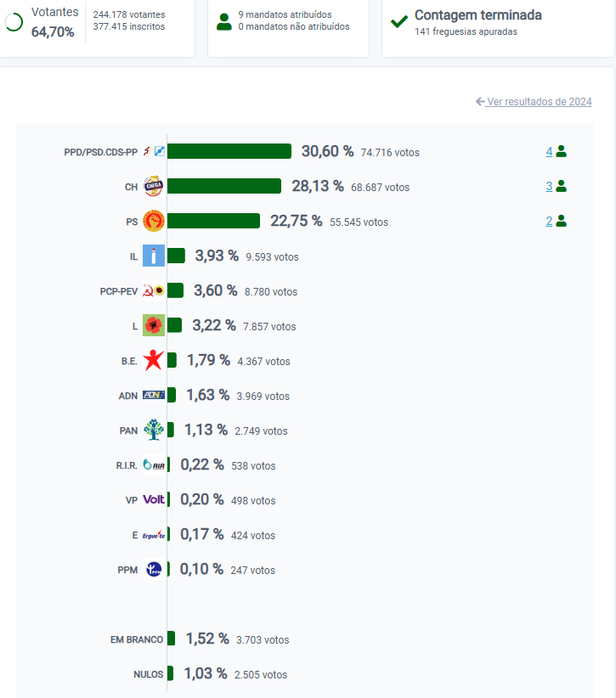Viewport: 616px width, 698px height.
Task: Click the 'Contagem terminada' checkmark icon
Action: coord(399,21)
